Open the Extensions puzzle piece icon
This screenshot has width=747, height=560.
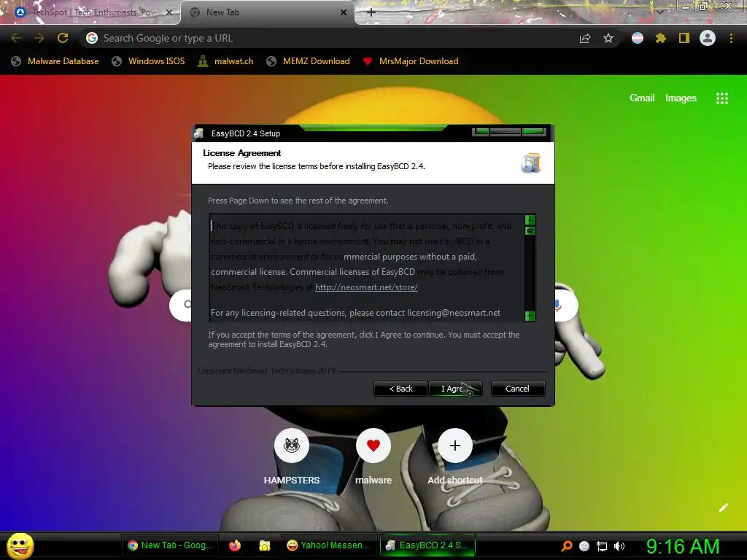click(660, 38)
